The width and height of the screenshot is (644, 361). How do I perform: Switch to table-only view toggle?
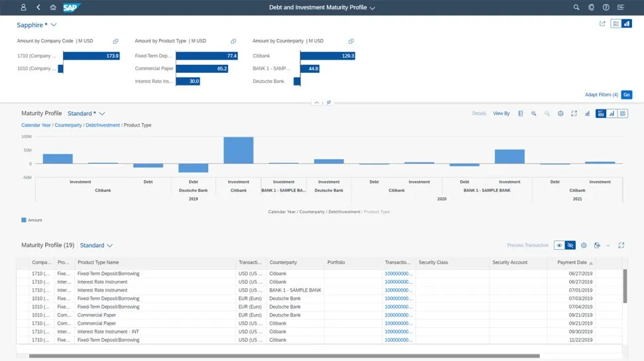(x=622, y=114)
